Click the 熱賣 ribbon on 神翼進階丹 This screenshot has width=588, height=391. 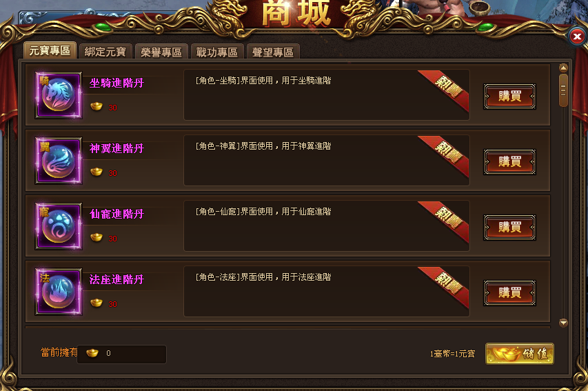pyautogui.click(x=446, y=154)
